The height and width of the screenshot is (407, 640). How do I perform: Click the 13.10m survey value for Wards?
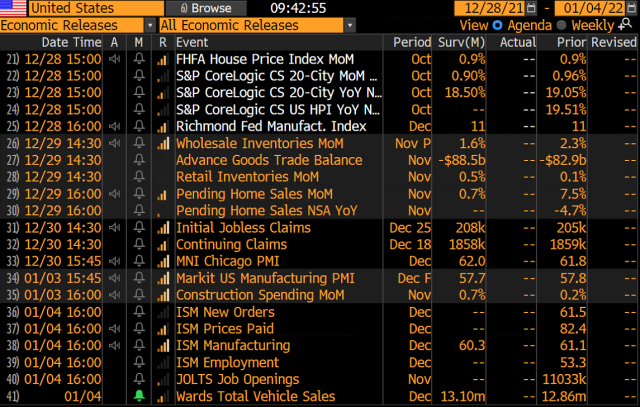click(463, 396)
